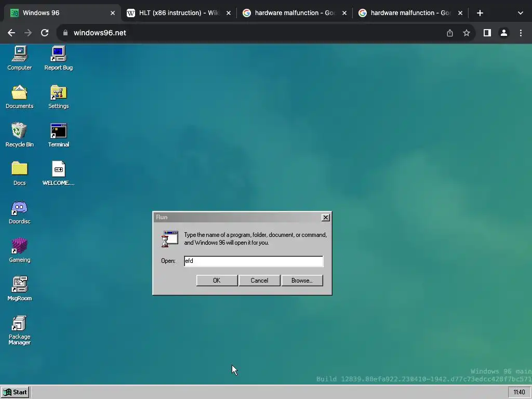Close the HLT (x86 instruction) tab
This screenshot has height=399, width=532.
[x=229, y=13]
